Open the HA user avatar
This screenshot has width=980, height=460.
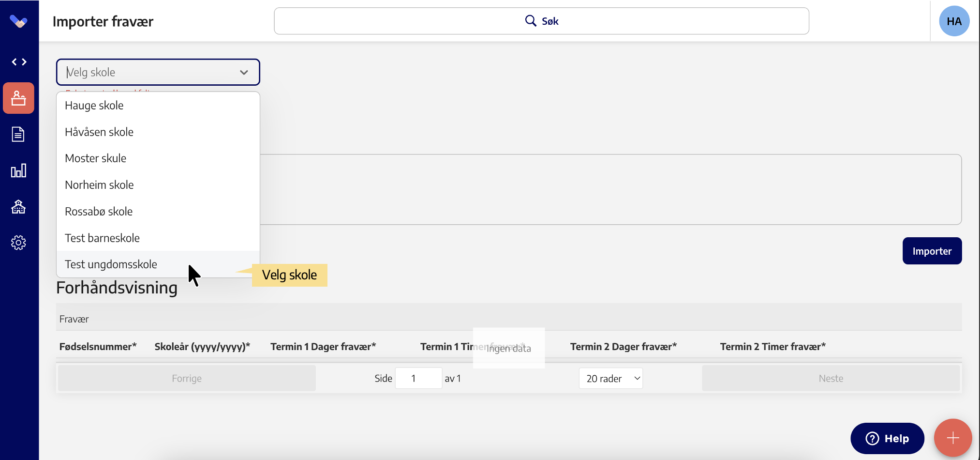tap(954, 21)
